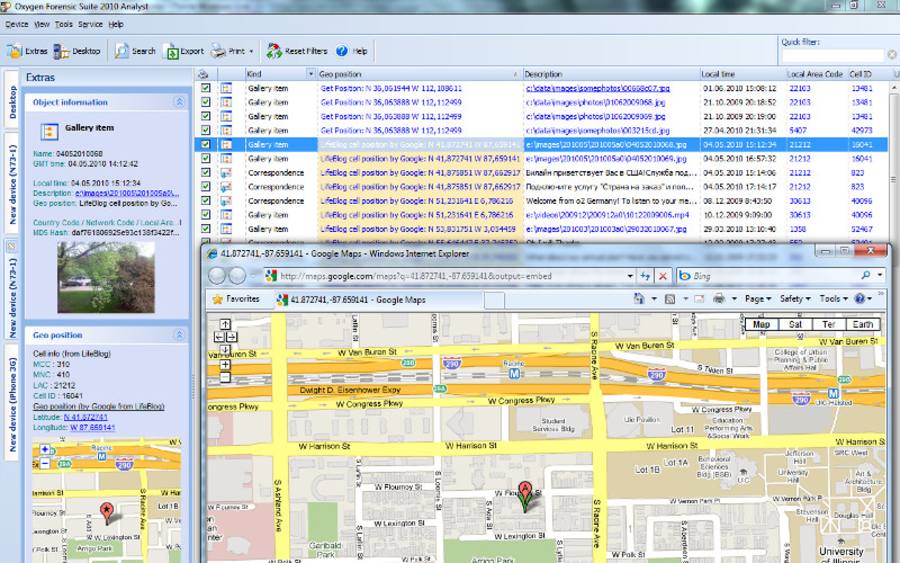Switch the map to Ter view

click(828, 324)
